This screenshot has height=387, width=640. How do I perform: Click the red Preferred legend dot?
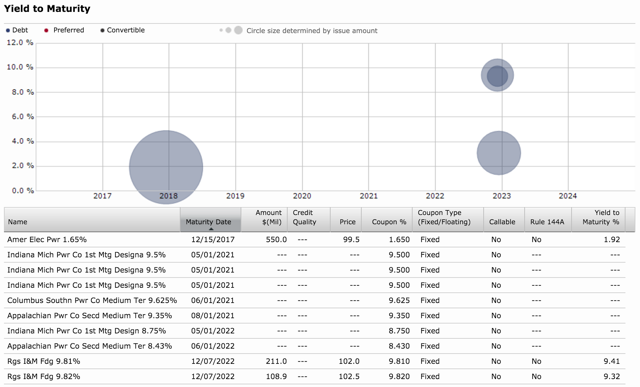46,30
